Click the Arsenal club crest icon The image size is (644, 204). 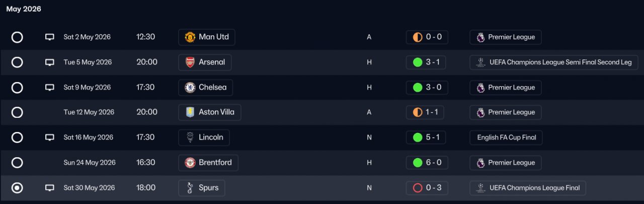pos(190,62)
